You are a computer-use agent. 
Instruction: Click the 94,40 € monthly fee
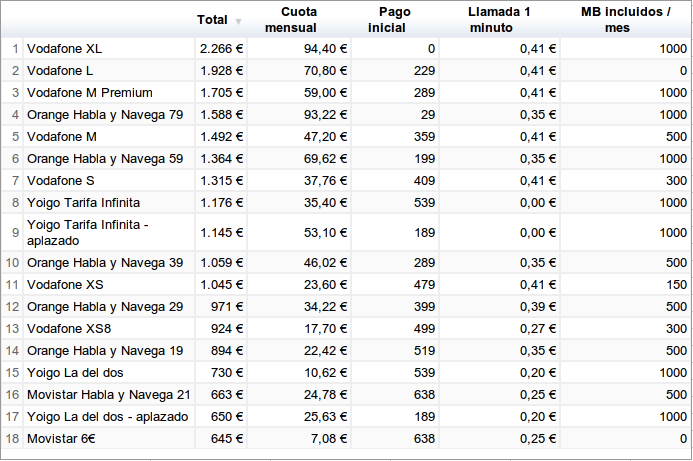(325, 49)
